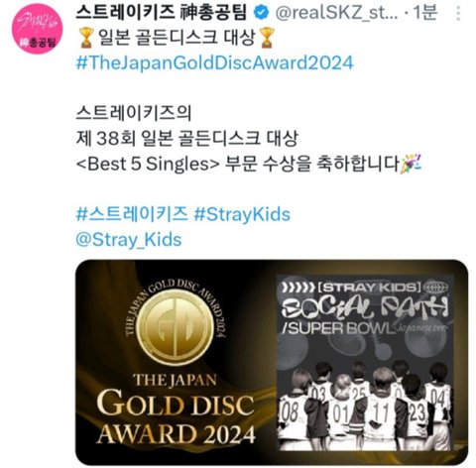Open the tweet's three-dot more options menu
The image size is (476, 468).
[458, 13]
